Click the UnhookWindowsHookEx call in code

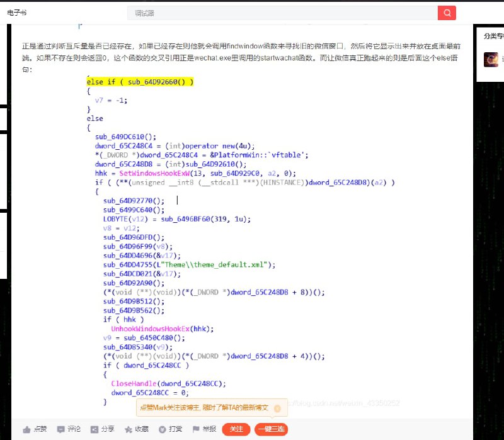click(162, 329)
